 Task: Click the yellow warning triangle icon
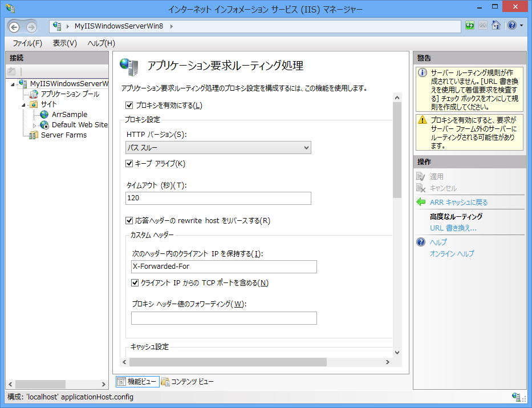click(423, 120)
